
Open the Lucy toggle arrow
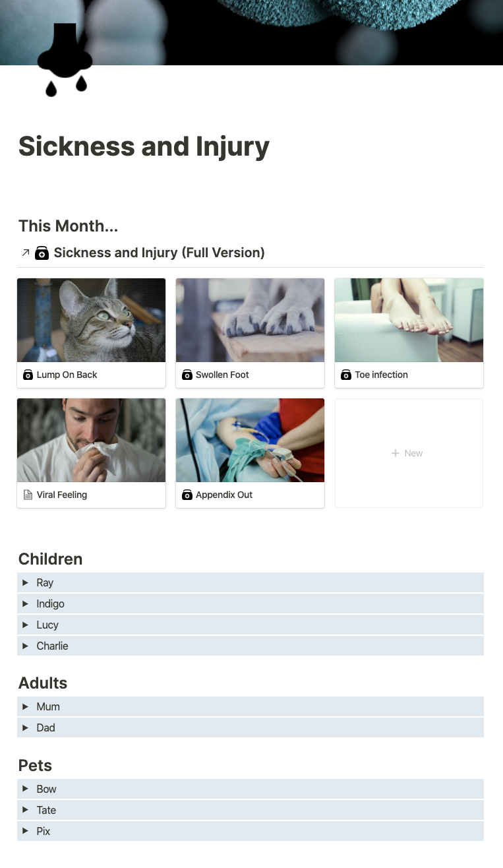[25, 625]
